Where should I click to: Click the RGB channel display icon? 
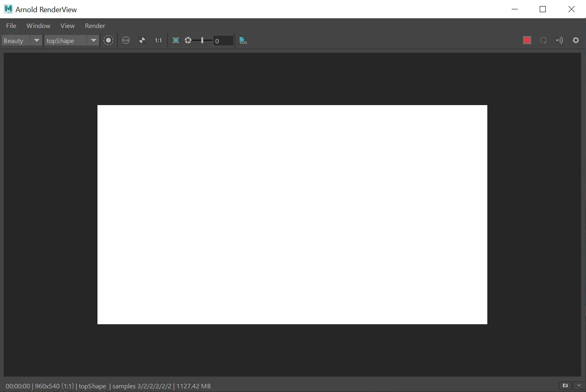[x=126, y=41]
